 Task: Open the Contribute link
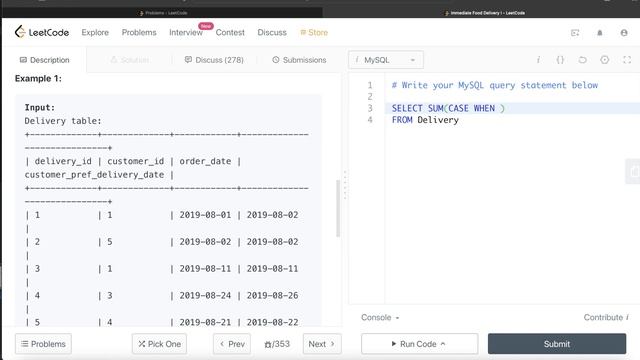pyautogui.click(x=606, y=318)
